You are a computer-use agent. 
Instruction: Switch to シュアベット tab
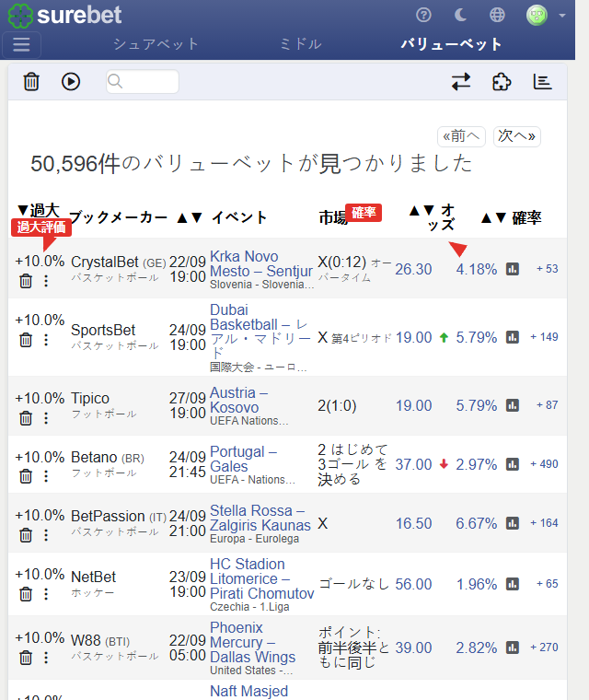coord(156,44)
